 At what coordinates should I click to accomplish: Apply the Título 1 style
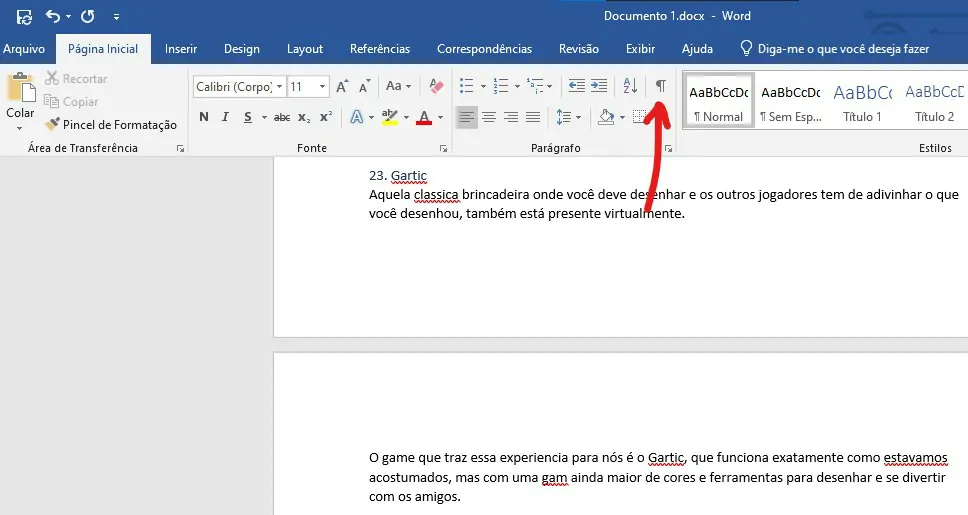click(862, 101)
